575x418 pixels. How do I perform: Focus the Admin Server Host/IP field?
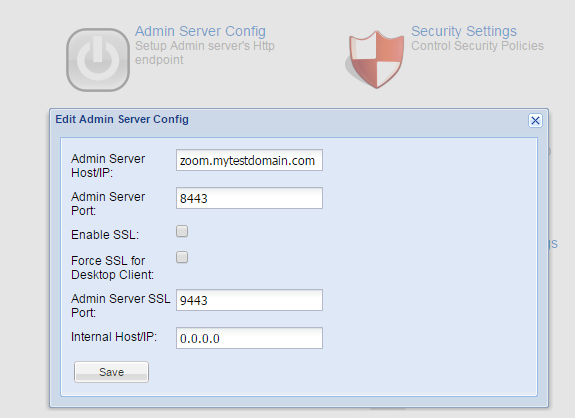[x=249, y=160]
